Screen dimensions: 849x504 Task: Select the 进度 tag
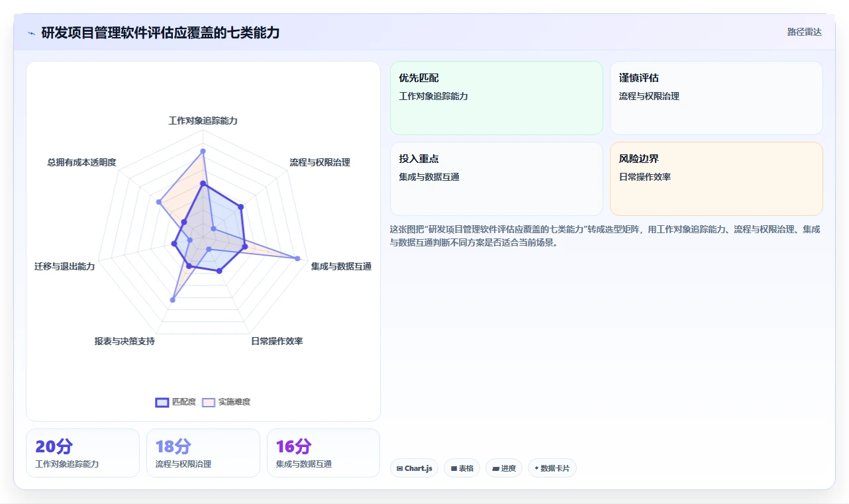[504, 468]
